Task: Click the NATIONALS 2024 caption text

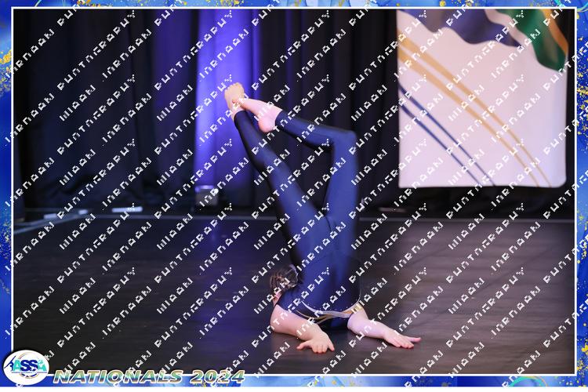Action: pyautogui.click(x=149, y=376)
